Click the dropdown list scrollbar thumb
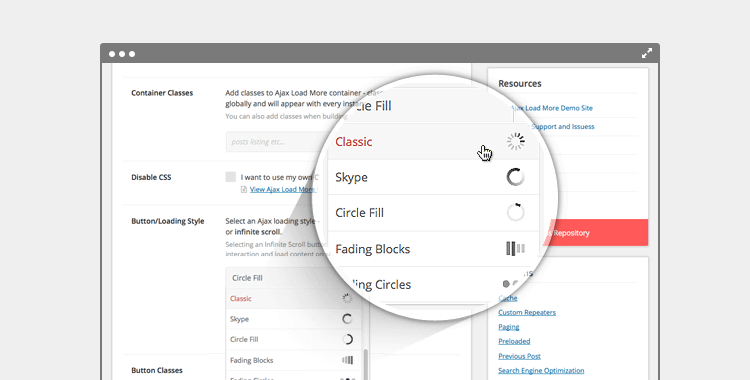This screenshot has width=750, height=380. (365, 364)
